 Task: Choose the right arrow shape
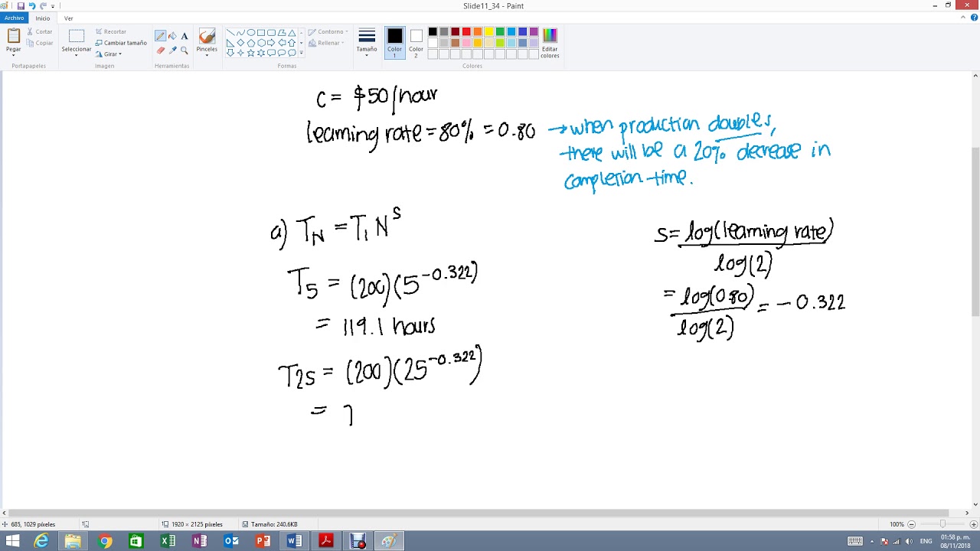(x=271, y=43)
